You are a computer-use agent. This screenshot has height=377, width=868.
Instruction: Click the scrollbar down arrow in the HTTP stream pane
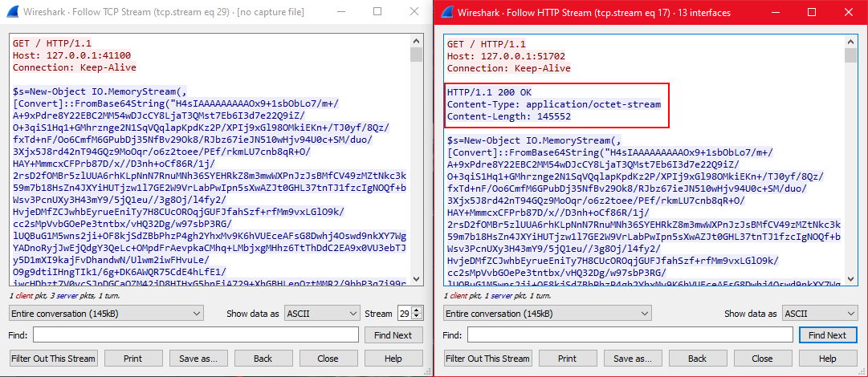(x=850, y=278)
